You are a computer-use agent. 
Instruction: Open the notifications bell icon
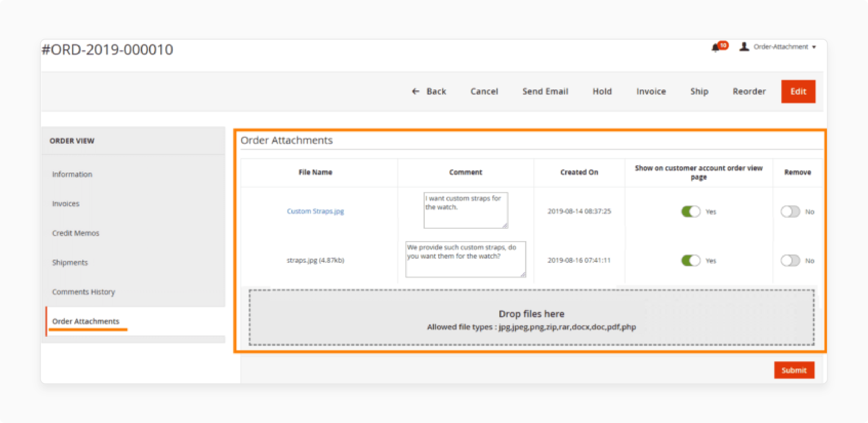pyautogui.click(x=716, y=48)
